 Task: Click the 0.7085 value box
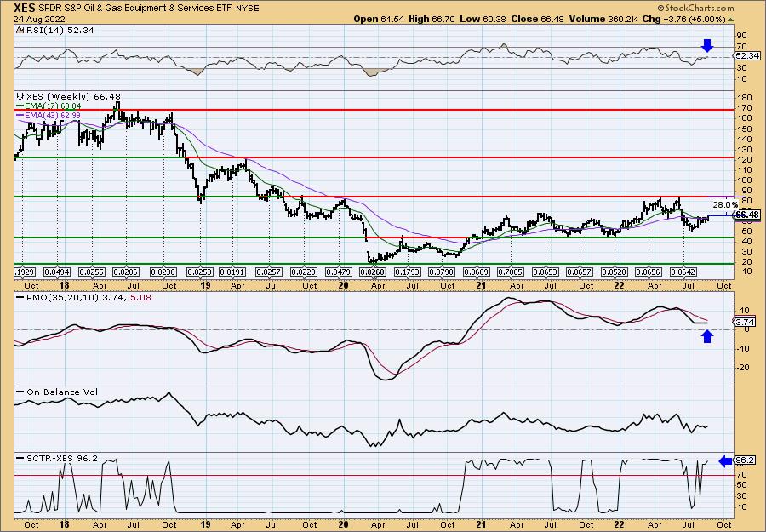(x=511, y=272)
